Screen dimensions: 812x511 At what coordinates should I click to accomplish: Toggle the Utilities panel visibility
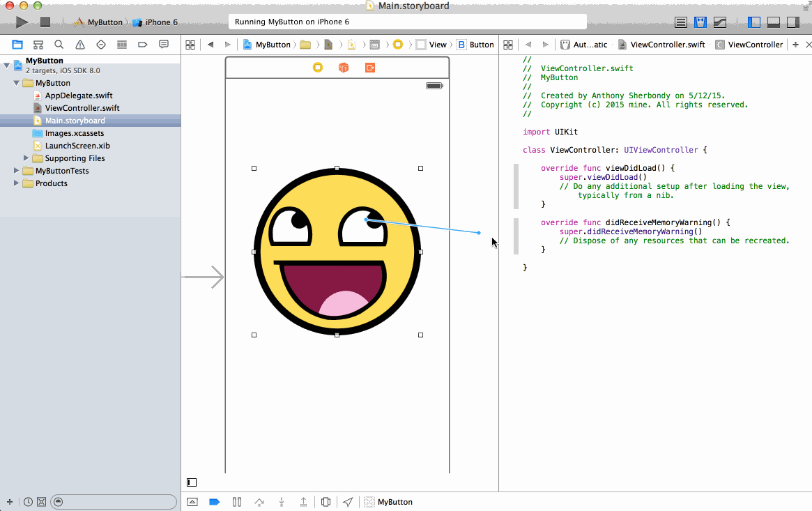(x=792, y=22)
